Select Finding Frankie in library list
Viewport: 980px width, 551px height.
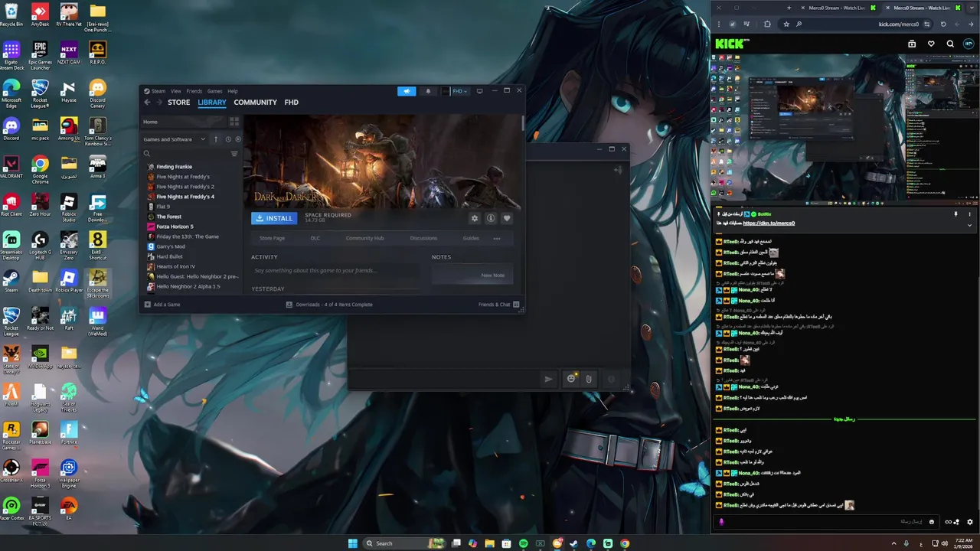(174, 167)
